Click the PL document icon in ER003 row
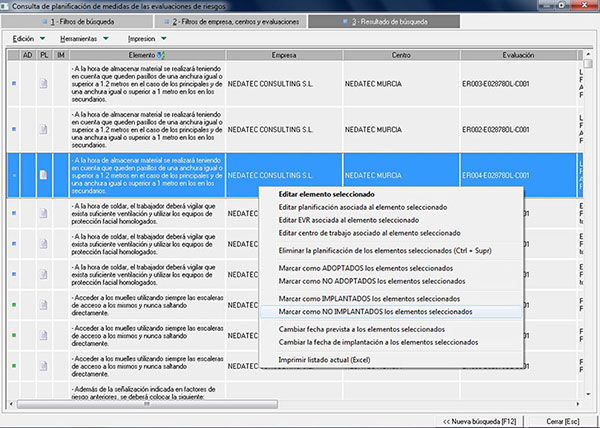Screen dimensions: 600x428 (x=44, y=83)
